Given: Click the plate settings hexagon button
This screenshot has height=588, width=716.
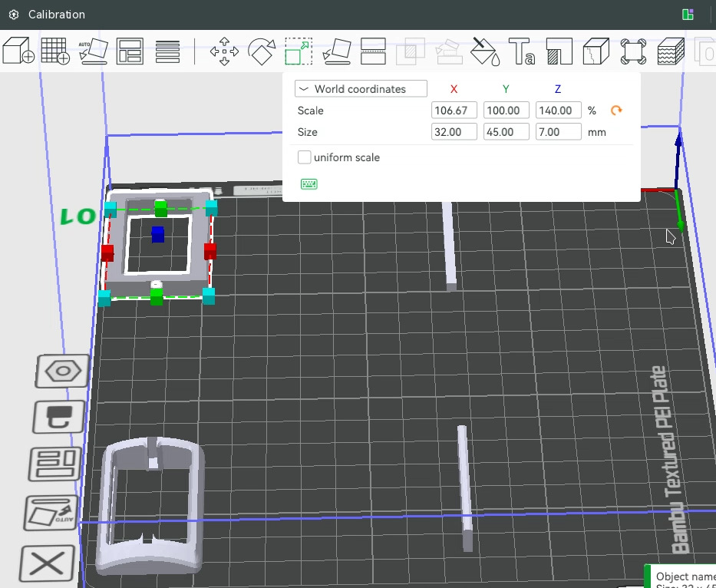Looking at the screenshot, I should tap(62, 372).
